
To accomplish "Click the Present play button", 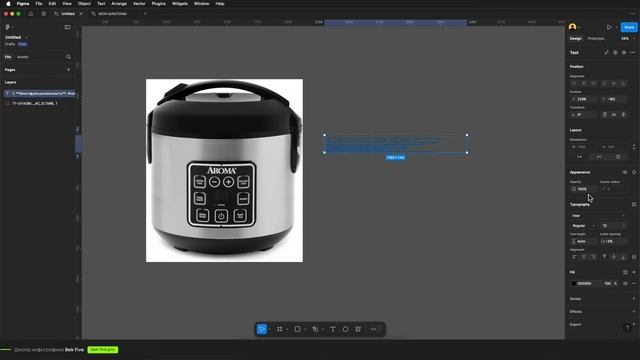I will [609, 27].
